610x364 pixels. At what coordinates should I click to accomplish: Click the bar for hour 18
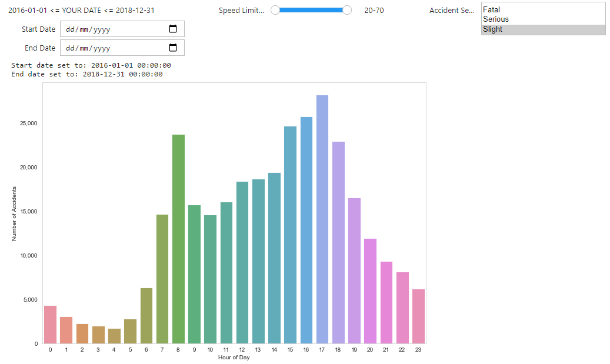coord(338,243)
